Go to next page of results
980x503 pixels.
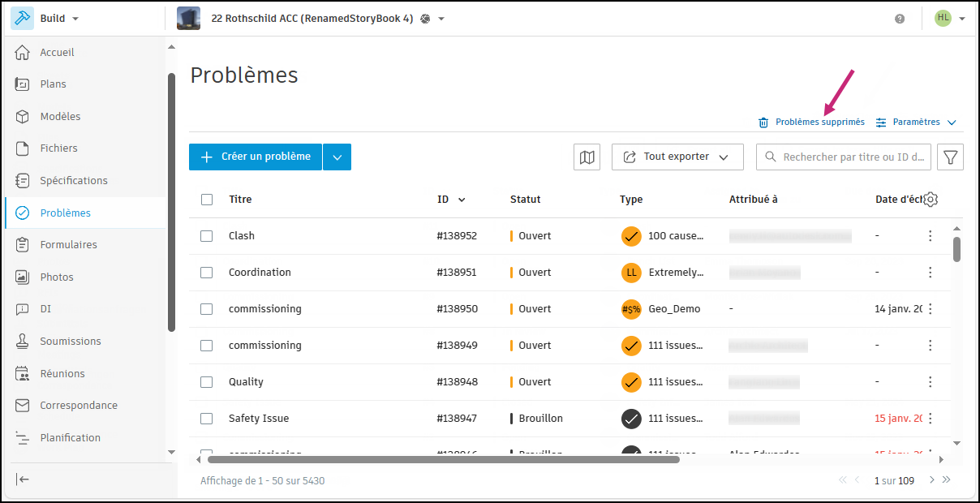(931, 480)
